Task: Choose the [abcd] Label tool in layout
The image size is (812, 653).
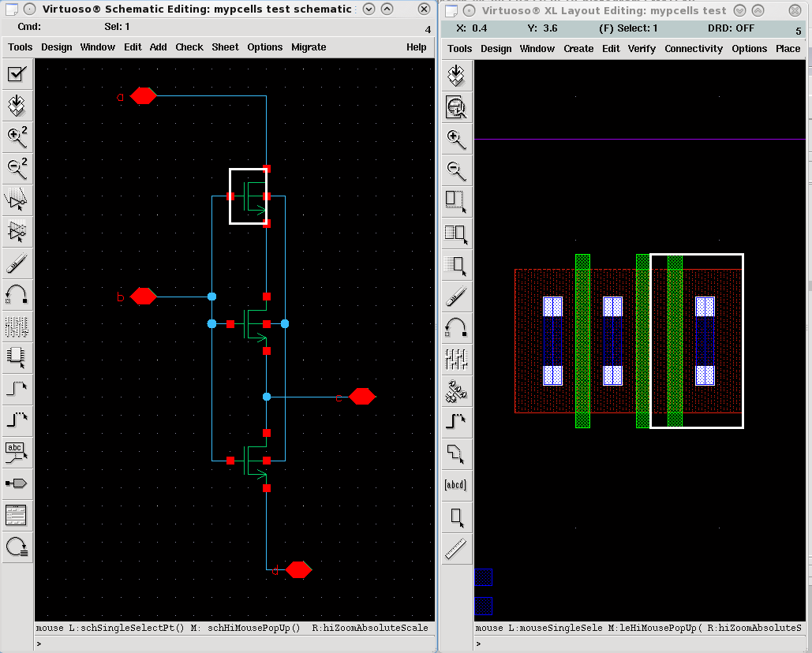Action: click(x=456, y=485)
